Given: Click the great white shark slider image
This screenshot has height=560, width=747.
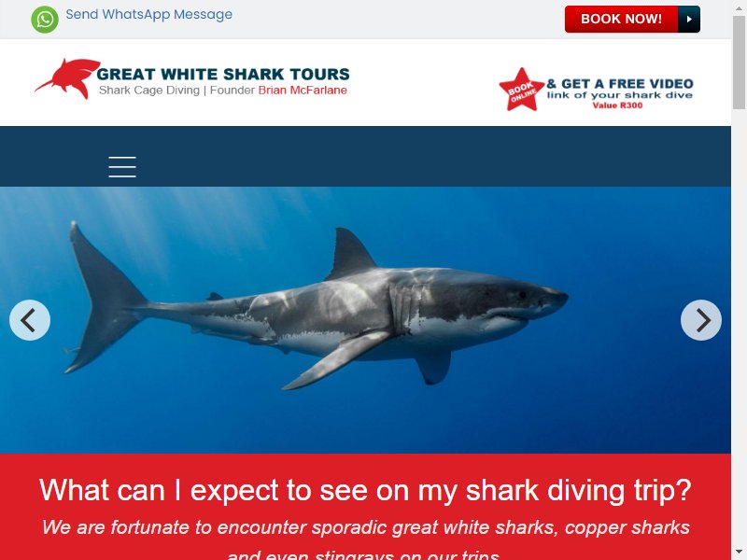Looking at the screenshot, I should [x=365, y=320].
